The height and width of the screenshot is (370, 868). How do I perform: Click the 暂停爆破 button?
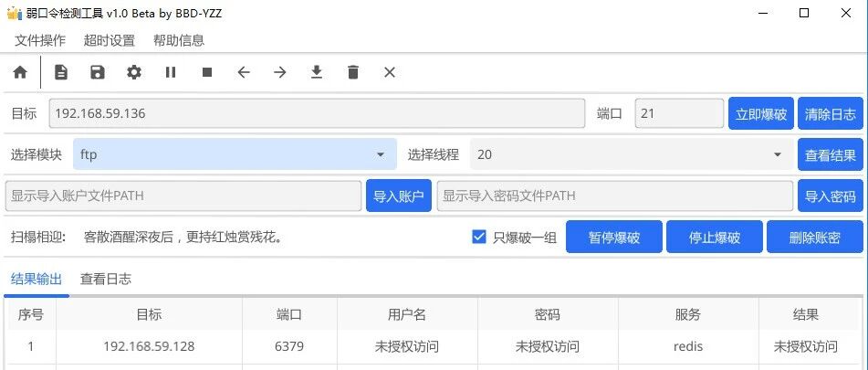(614, 237)
